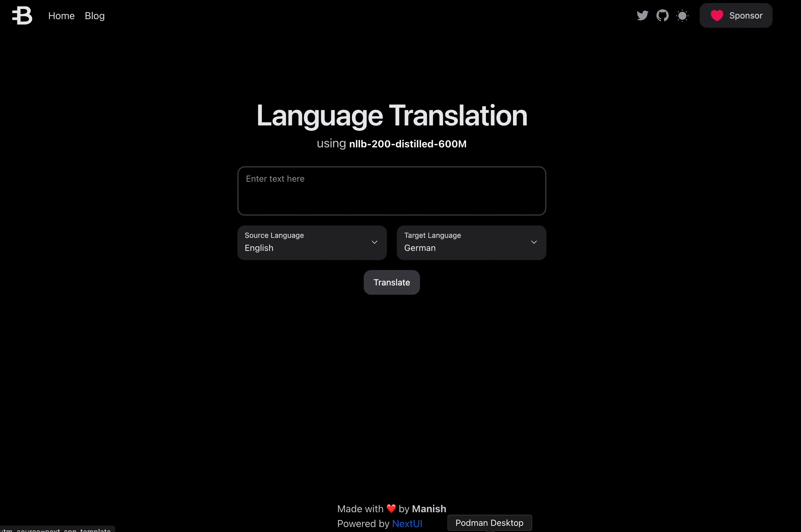The image size is (801, 532).
Task: Click the red heart Sponsor button
Action: (x=736, y=15)
